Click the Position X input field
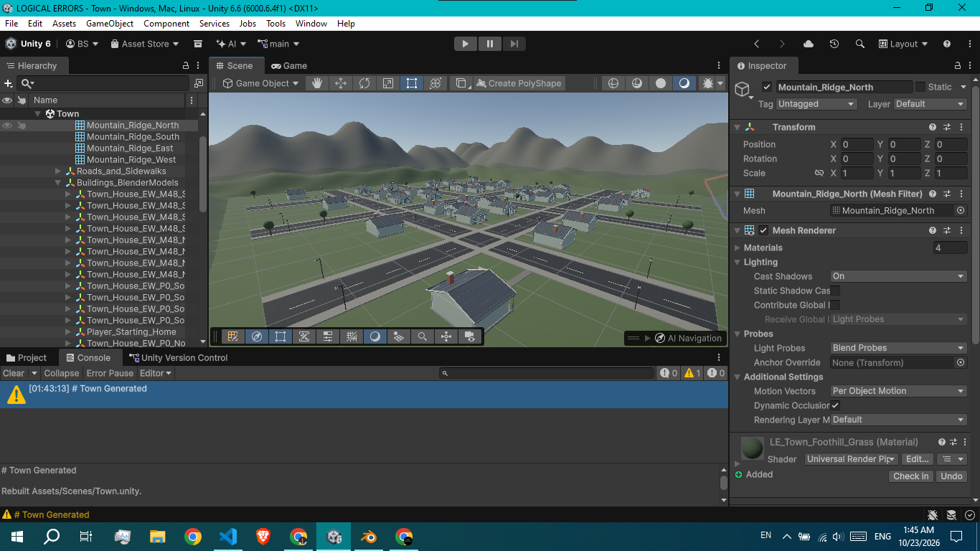This screenshot has height=551, width=980. (x=857, y=144)
